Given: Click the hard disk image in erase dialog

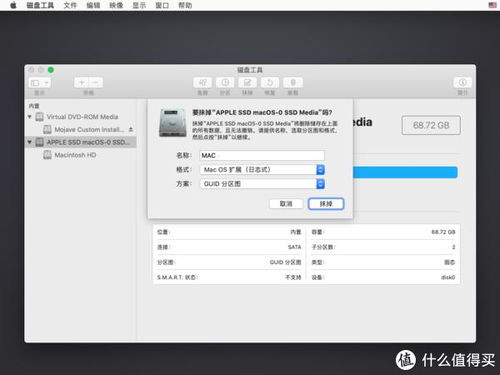Looking at the screenshot, I should pyautogui.click(x=173, y=123).
